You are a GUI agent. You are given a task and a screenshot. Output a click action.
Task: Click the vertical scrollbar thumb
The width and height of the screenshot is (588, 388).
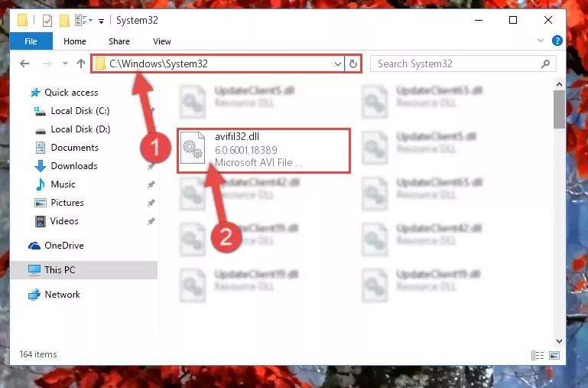pos(559,109)
